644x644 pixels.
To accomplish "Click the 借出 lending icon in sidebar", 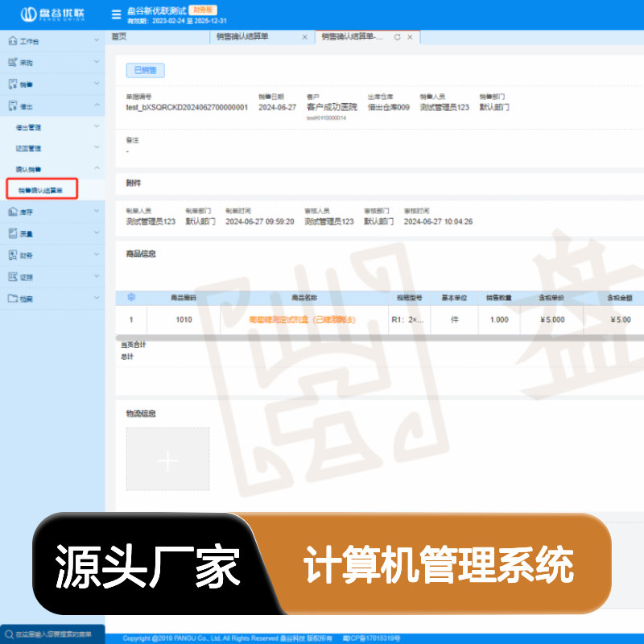I will (x=13, y=106).
